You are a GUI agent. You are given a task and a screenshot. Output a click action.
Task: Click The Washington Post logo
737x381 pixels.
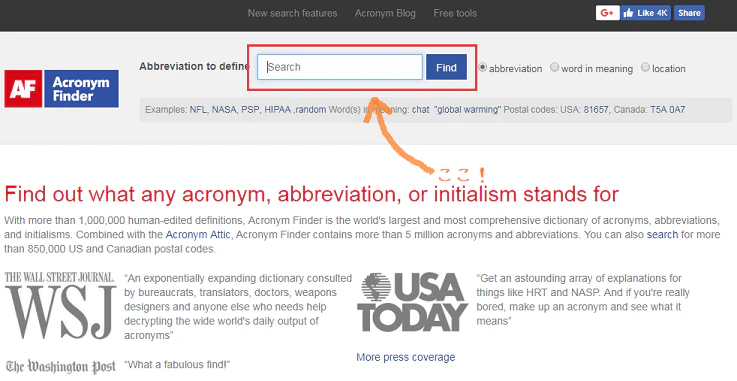[x=61, y=367]
